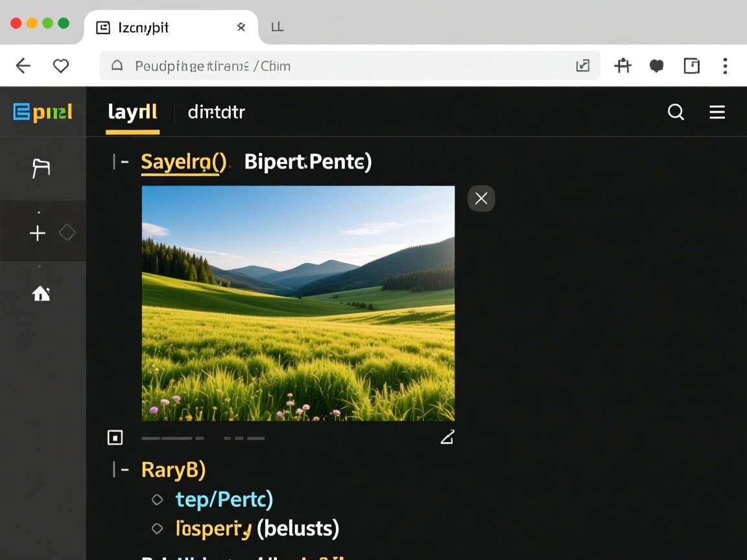
Task: Click the browser extensions icon
Action: click(x=622, y=65)
